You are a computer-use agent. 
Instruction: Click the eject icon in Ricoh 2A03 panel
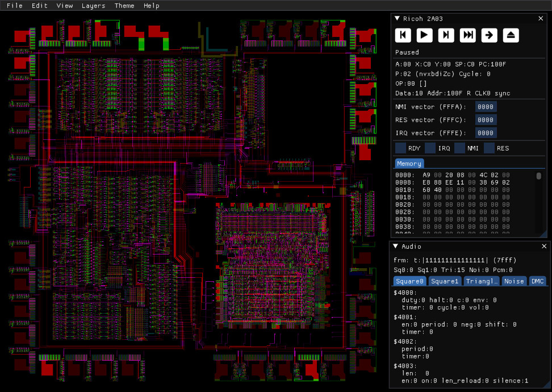pyautogui.click(x=511, y=35)
